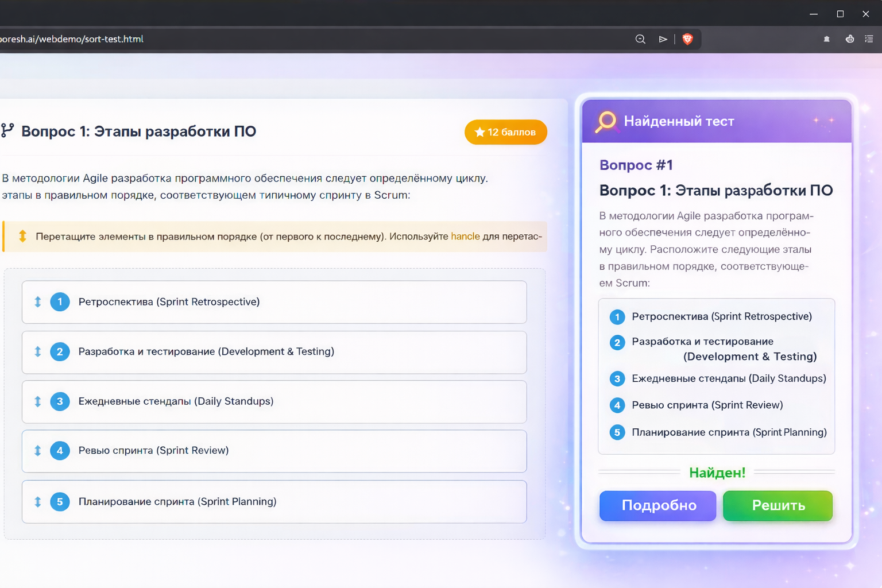Click the notifications bell icon in the toolbar

[x=826, y=39]
